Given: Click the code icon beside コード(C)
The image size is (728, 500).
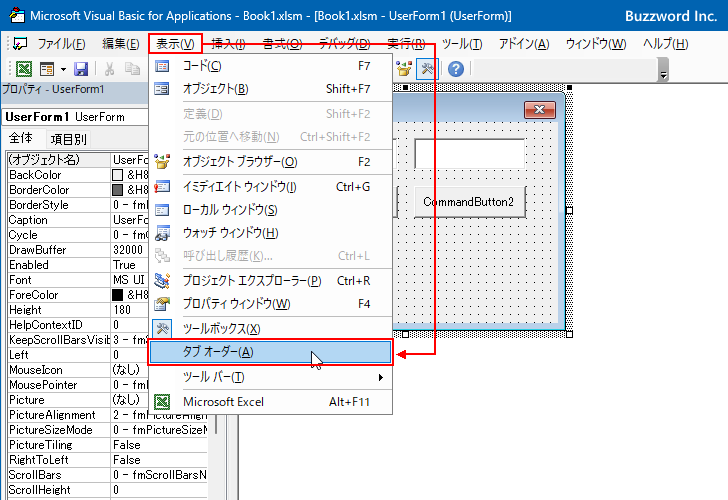Looking at the screenshot, I should (162, 66).
